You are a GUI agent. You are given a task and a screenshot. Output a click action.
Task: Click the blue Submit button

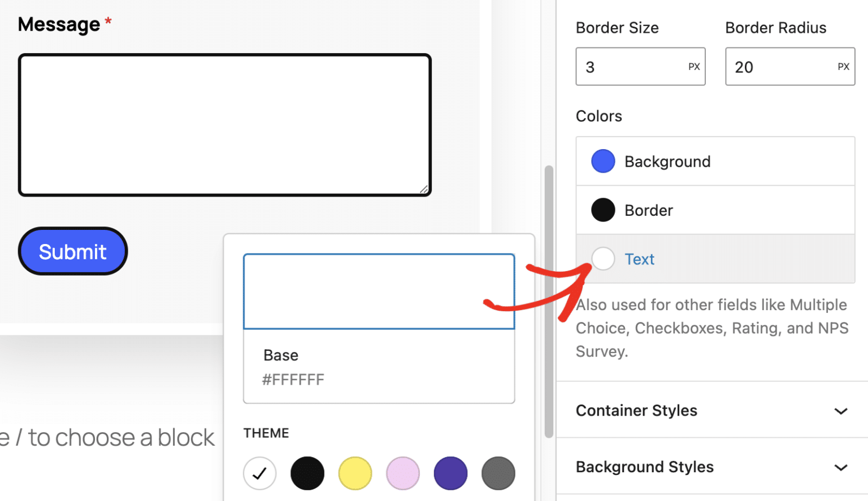(73, 251)
